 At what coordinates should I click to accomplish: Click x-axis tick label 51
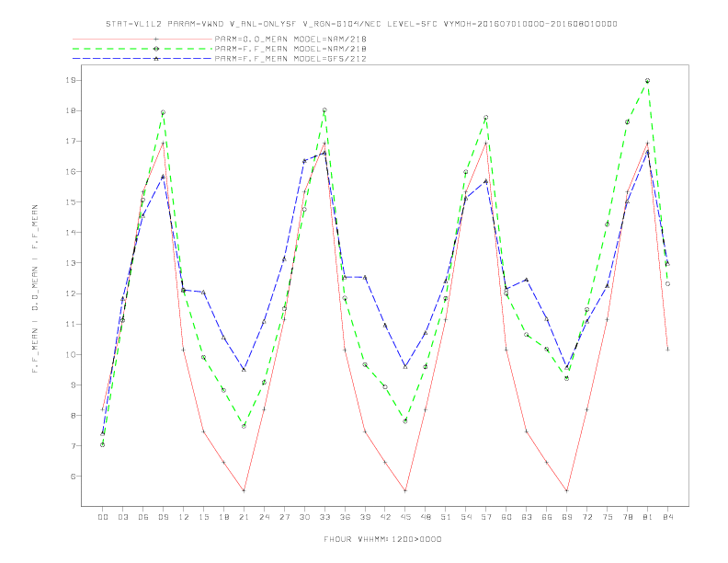click(446, 517)
